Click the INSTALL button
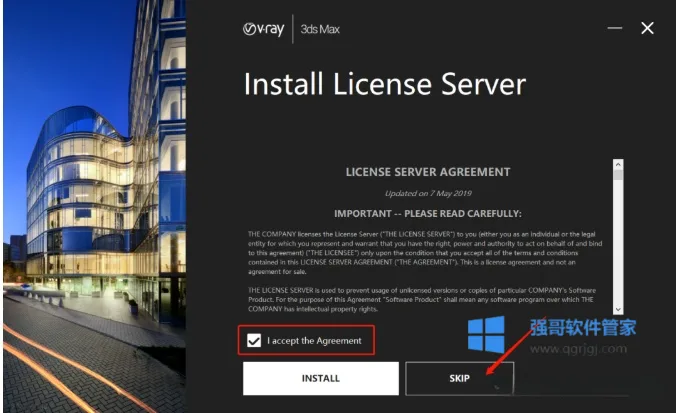 point(321,378)
